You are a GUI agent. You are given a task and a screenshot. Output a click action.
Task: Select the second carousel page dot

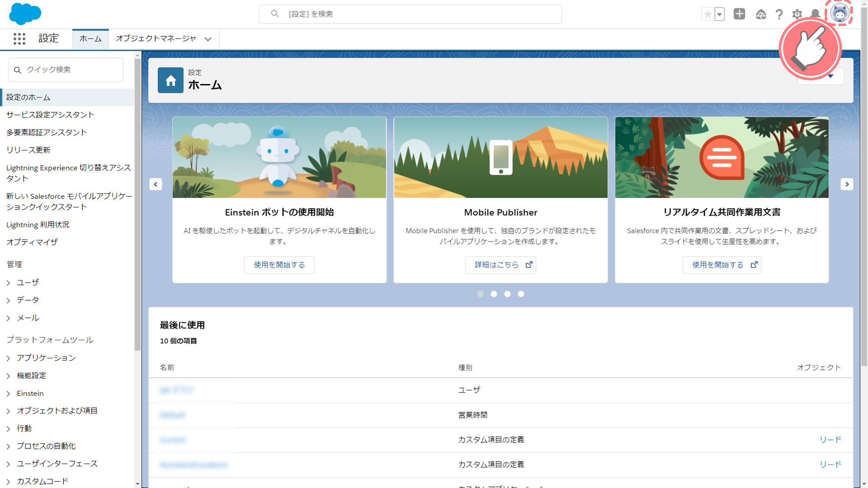click(493, 294)
